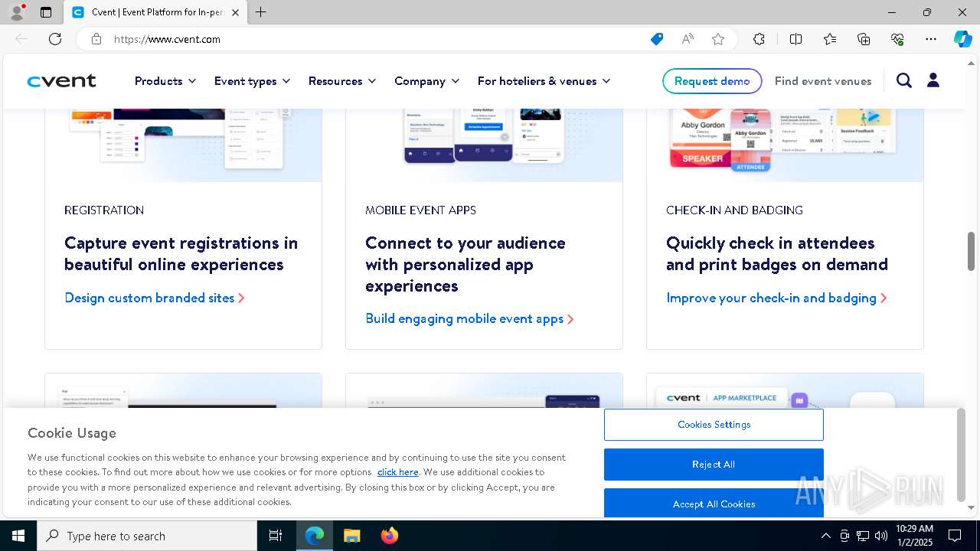This screenshot has width=980, height=551.
Task: Open Collections icon in toolbar
Action: [x=864, y=39]
